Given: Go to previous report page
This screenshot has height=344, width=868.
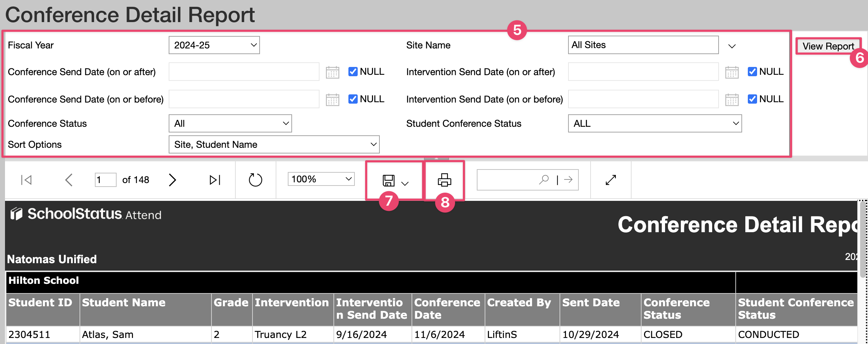Looking at the screenshot, I should [x=69, y=180].
